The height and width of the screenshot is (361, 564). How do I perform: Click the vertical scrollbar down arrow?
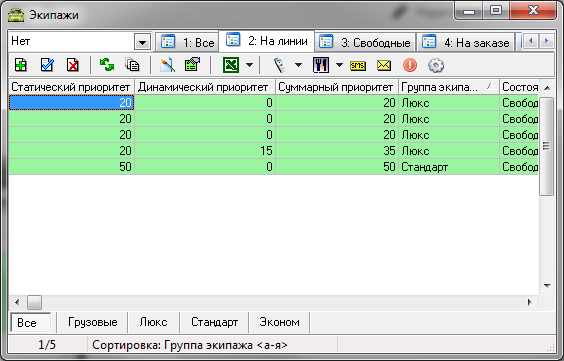point(547,285)
